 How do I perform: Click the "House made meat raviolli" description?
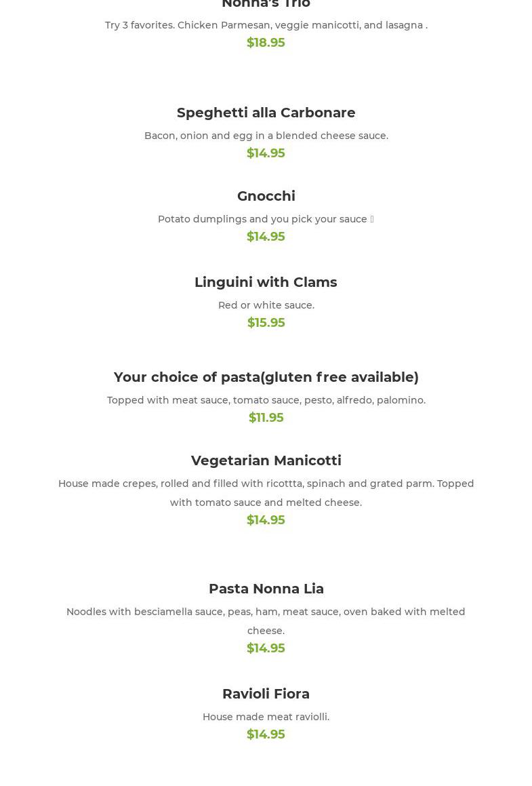coord(266,717)
